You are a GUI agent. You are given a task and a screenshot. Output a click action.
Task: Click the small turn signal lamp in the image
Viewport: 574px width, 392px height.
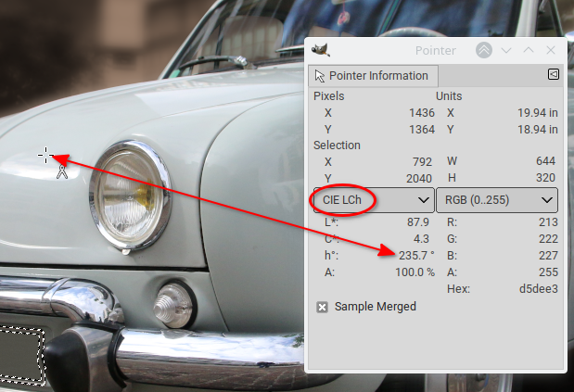point(174,305)
